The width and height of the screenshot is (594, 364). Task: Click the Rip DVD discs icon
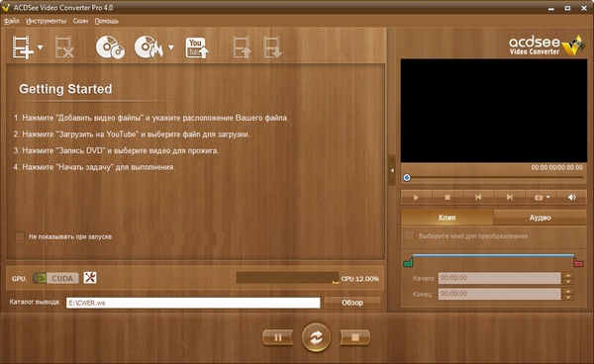[x=110, y=47]
